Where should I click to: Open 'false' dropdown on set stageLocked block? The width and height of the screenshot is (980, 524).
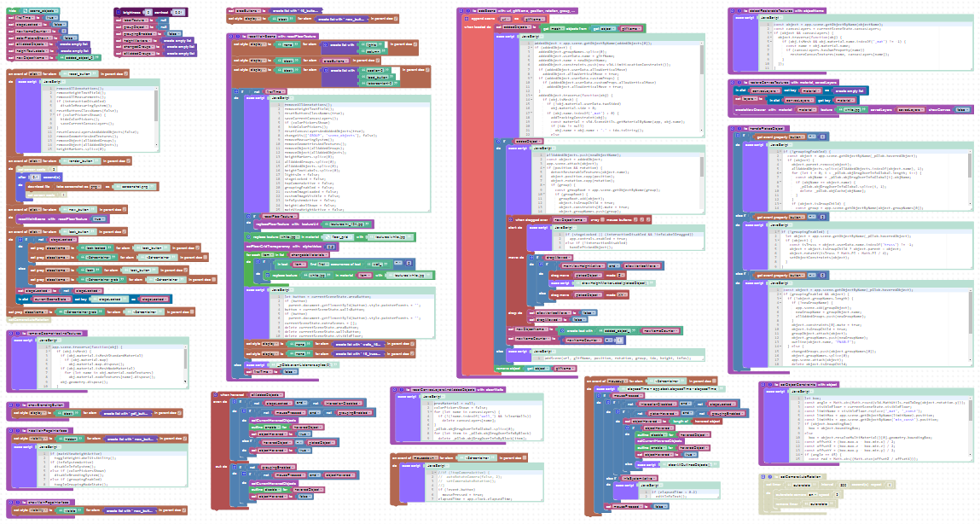pos(60,25)
